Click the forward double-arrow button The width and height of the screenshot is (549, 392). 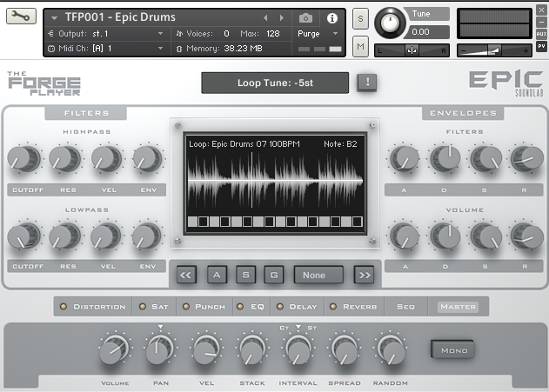click(365, 275)
